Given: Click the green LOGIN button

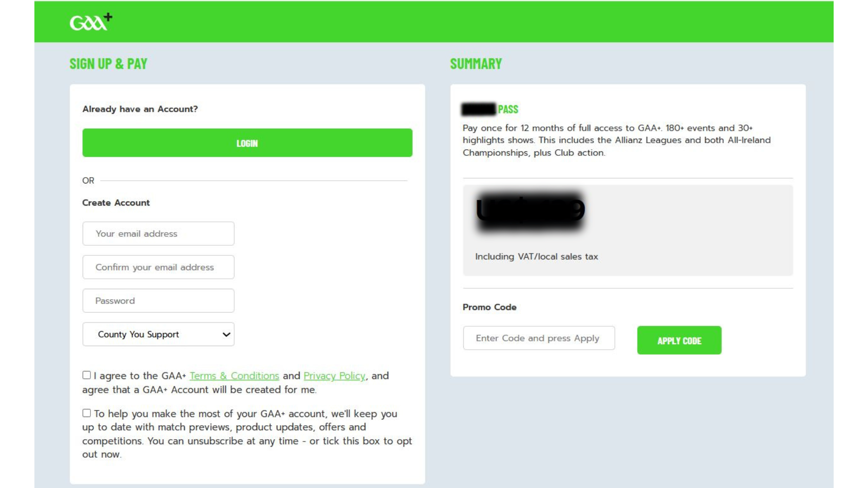Looking at the screenshot, I should pos(247,143).
